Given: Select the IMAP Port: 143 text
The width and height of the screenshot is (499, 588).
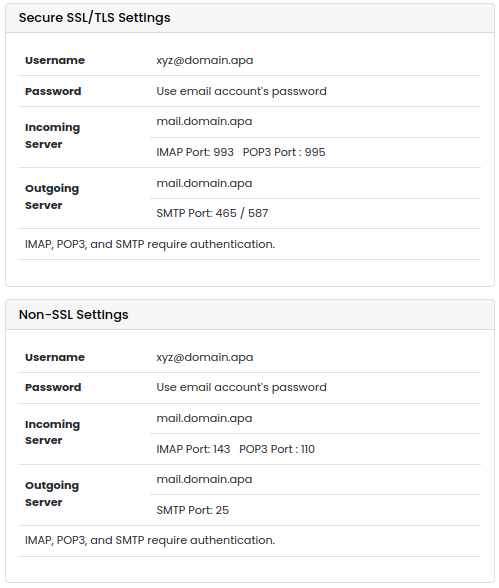Looking at the screenshot, I should coord(193,449).
